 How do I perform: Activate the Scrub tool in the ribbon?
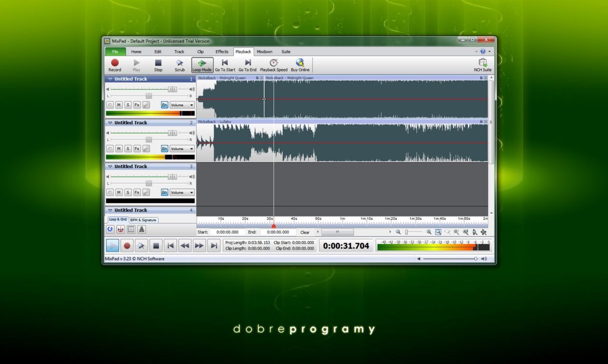click(180, 65)
